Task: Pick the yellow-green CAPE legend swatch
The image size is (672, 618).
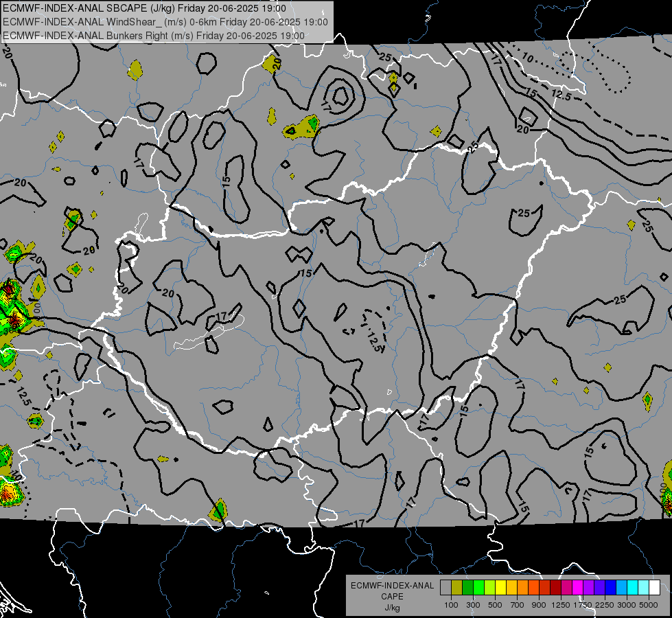Action: [x=489, y=588]
